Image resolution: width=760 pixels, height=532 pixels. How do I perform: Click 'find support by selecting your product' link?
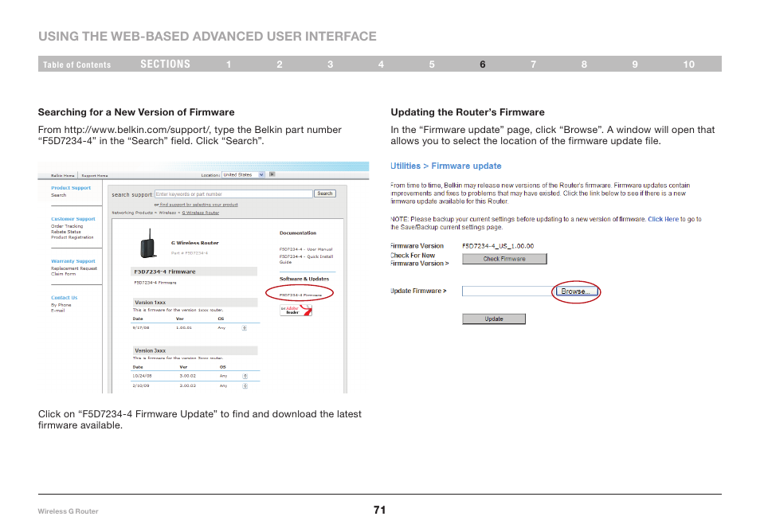tap(198, 205)
